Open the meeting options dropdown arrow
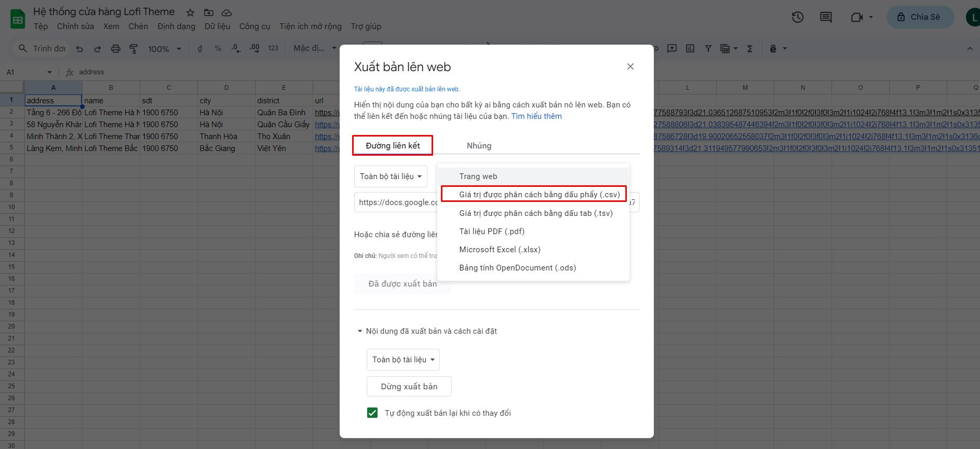The image size is (980, 449). [871, 17]
